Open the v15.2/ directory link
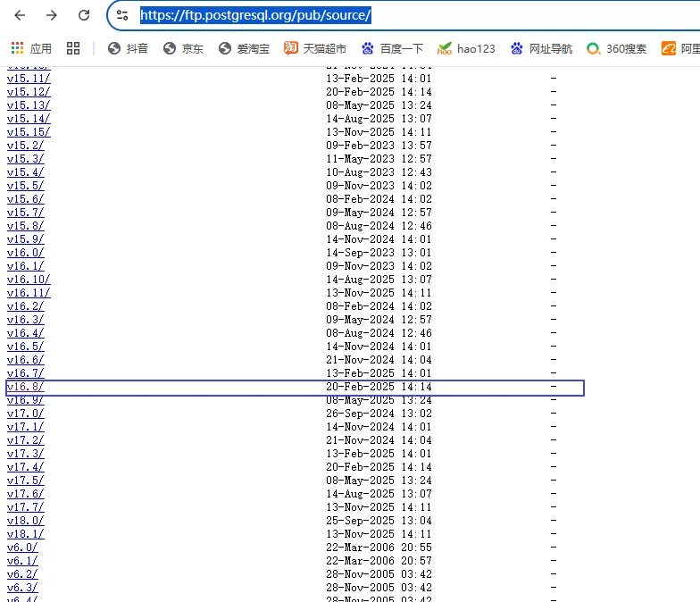This screenshot has width=700, height=602. click(x=25, y=146)
